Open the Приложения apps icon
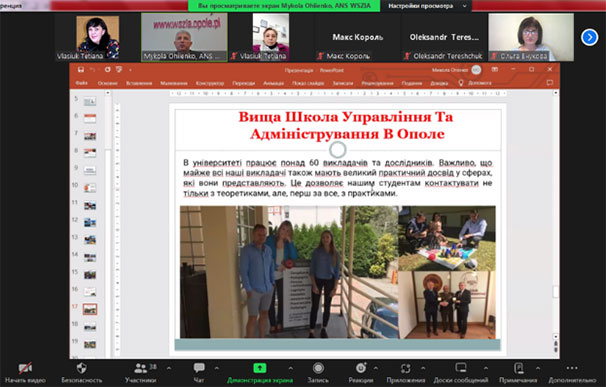 406,368
